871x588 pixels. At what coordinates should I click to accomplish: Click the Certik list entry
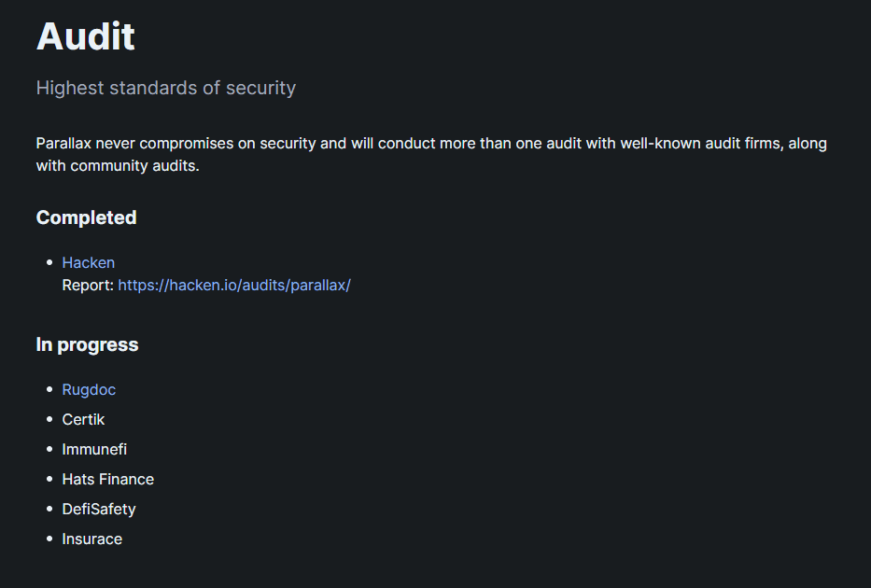click(83, 419)
